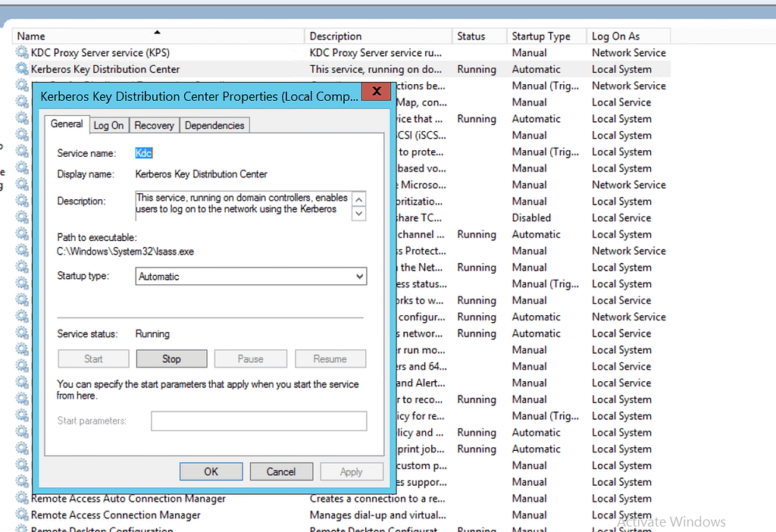Select the General tab
The width and height of the screenshot is (776, 532).
67,124
